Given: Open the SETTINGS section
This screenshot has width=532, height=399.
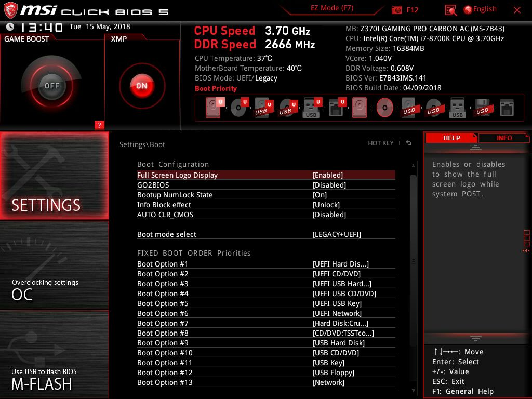Looking at the screenshot, I should 54,176.
